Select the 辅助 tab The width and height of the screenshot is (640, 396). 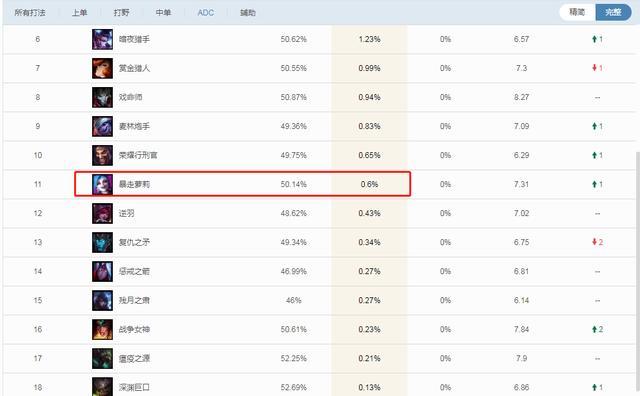click(x=248, y=13)
